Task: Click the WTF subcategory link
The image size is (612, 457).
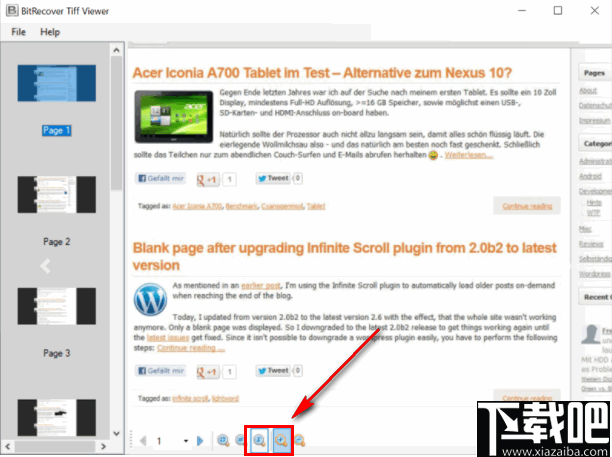Action: point(593,213)
